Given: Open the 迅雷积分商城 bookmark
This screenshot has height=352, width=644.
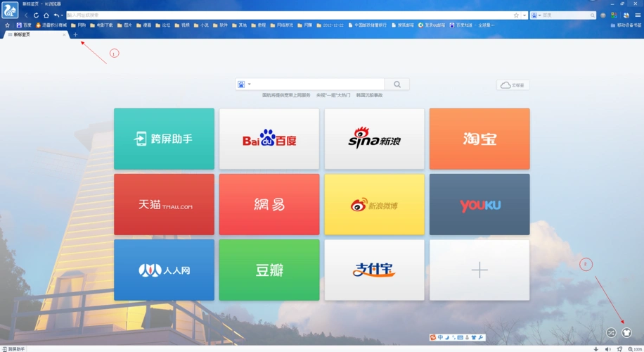Looking at the screenshot, I should tap(51, 25).
